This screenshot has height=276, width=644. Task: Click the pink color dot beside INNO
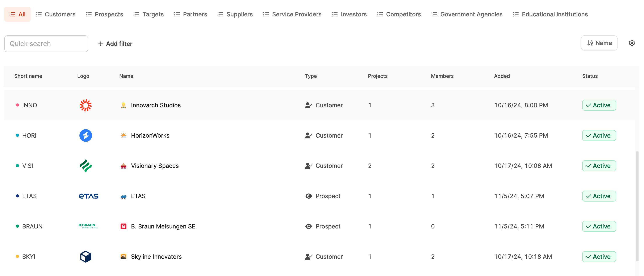(17, 105)
